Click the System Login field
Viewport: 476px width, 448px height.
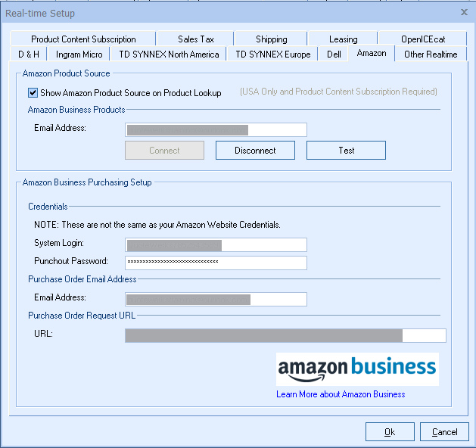point(216,244)
